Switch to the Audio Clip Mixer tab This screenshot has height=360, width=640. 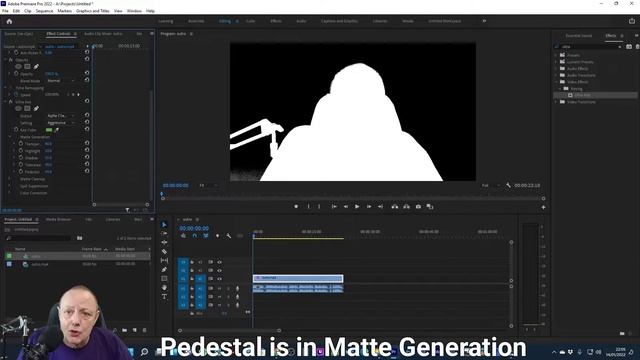click(103, 34)
